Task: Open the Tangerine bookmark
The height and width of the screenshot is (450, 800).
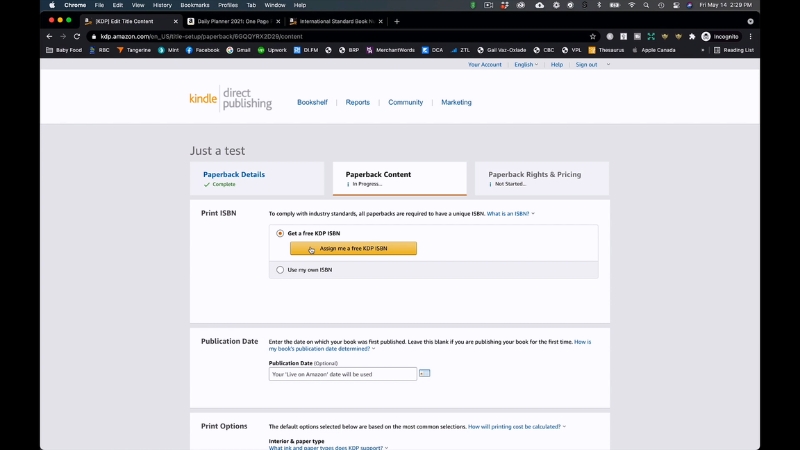Action: pyautogui.click(x=134, y=50)
